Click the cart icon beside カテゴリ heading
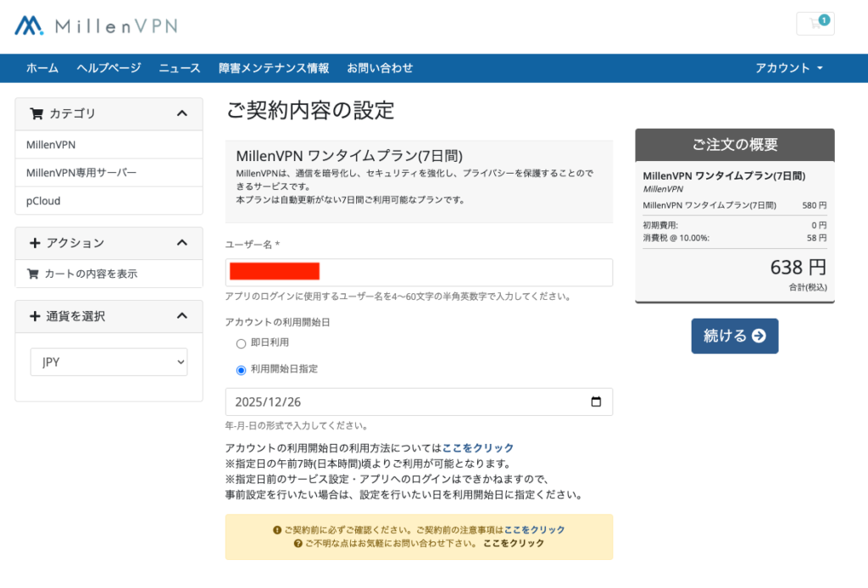The image size is (868, 588). (36, 114)
